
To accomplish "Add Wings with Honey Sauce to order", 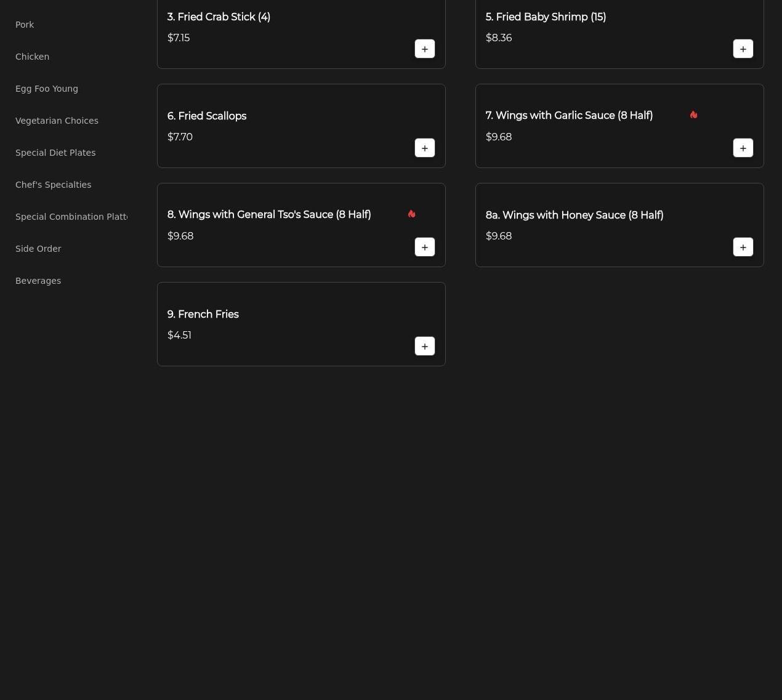I will tap(743, 247).
